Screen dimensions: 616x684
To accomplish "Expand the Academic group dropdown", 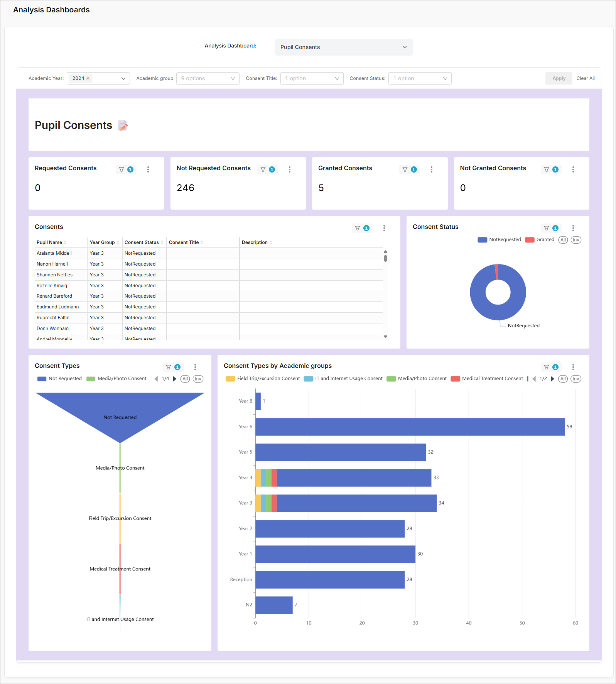I will point(208,78).
